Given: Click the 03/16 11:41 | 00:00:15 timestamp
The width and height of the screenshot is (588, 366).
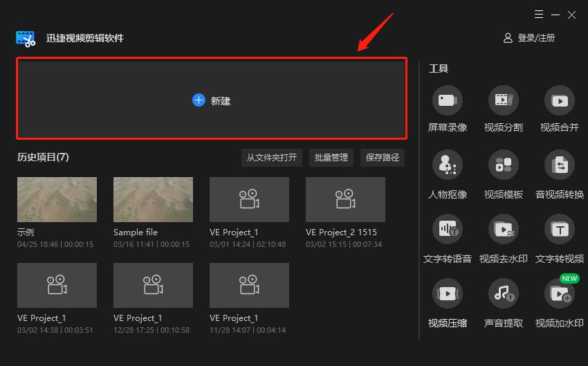Looking at the screenshot, I should point(151,244).
